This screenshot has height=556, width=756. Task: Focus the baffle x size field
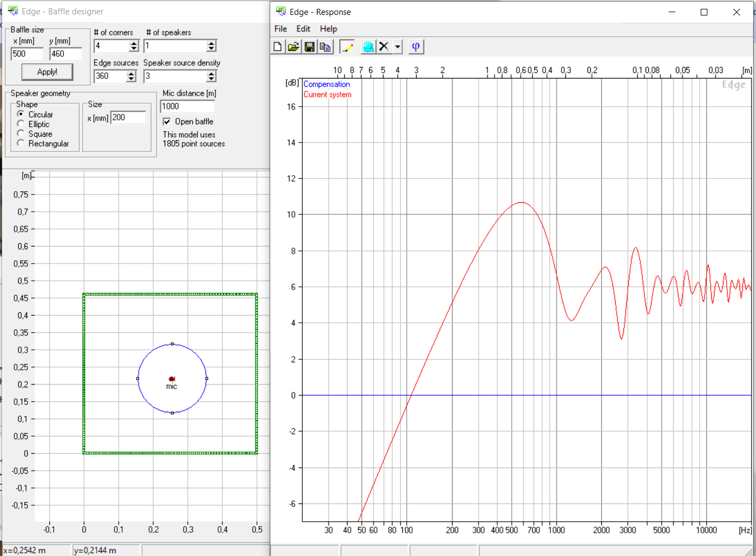[x=27, y=54]
